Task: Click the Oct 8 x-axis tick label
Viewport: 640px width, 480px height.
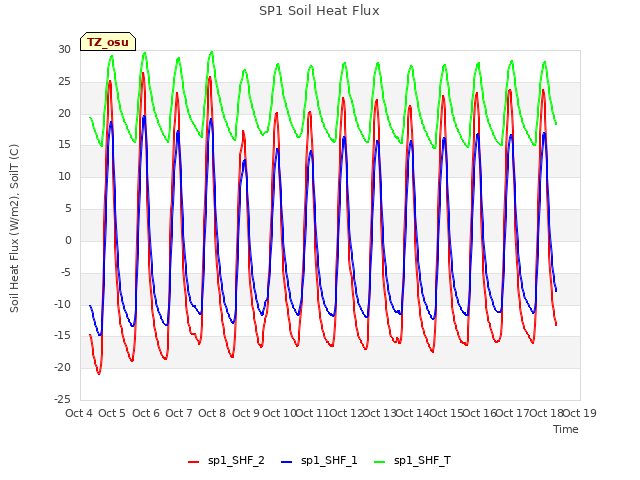Action: [x=212, y=413]
